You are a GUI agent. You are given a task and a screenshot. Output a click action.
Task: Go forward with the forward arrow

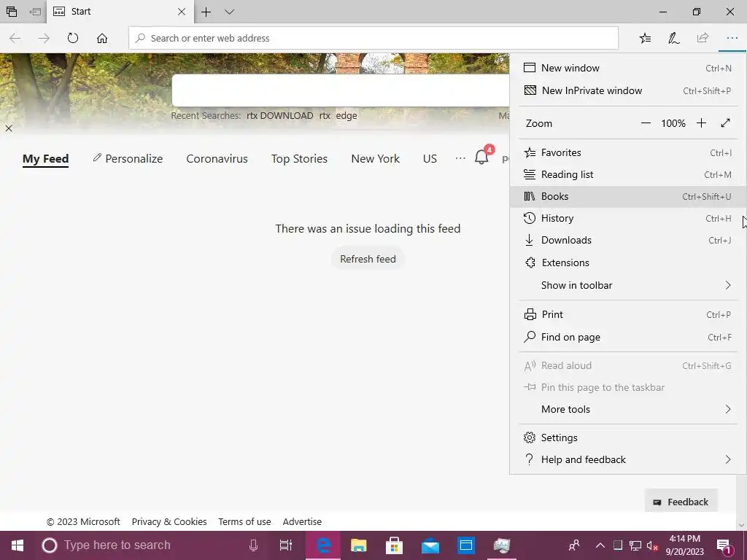[44, 38]
